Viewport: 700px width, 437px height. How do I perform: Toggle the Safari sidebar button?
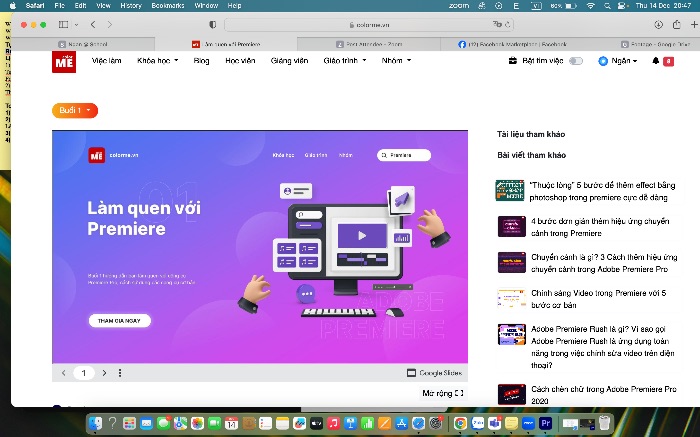coord(63,25)
